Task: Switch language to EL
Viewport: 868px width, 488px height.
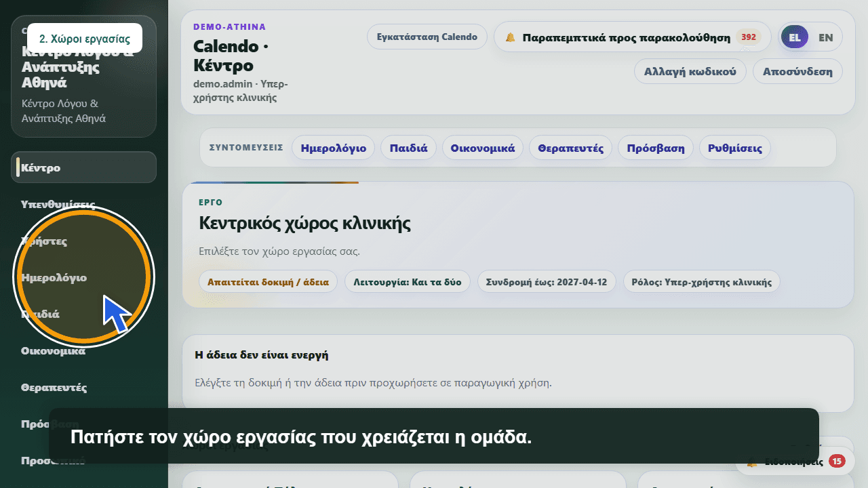Action: pyautogui.click(x=795, y=37)
